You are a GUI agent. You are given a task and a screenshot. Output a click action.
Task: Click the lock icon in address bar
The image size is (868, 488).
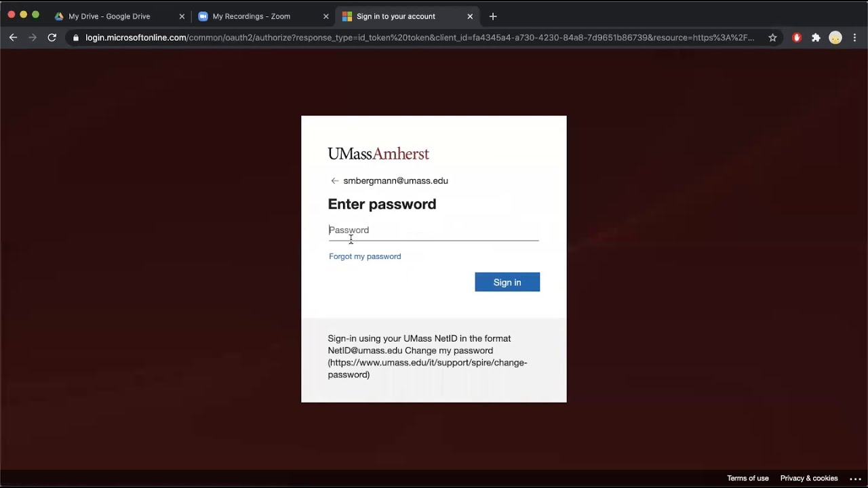(x=76, y=38)
